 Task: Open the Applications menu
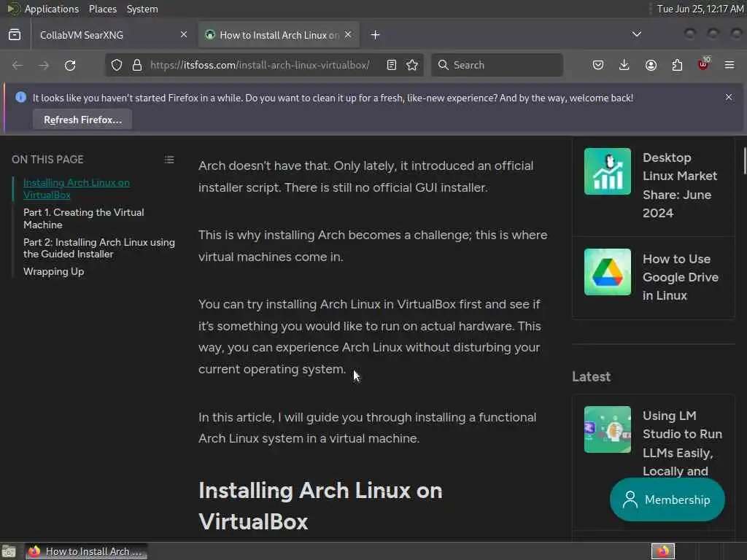coord(52,9)
